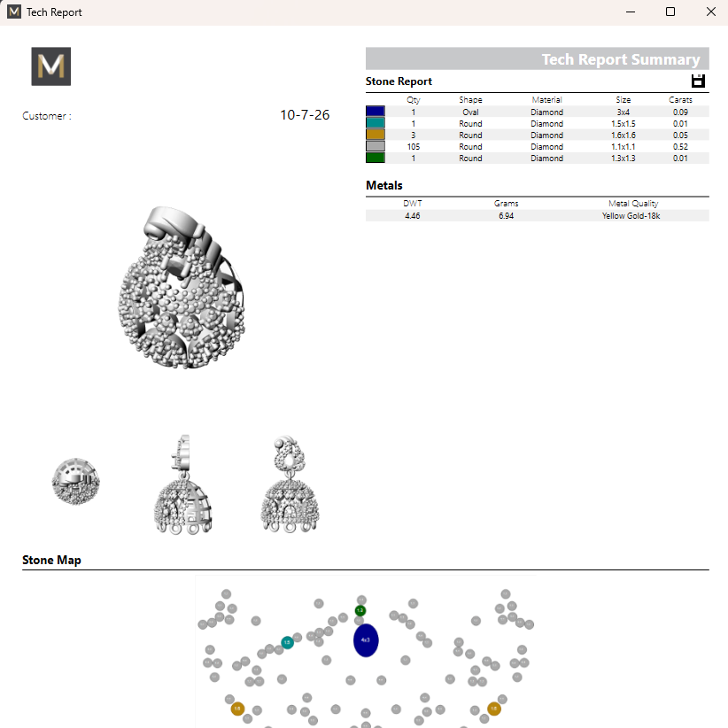Click the 'Material' column header

pos(546,100)
